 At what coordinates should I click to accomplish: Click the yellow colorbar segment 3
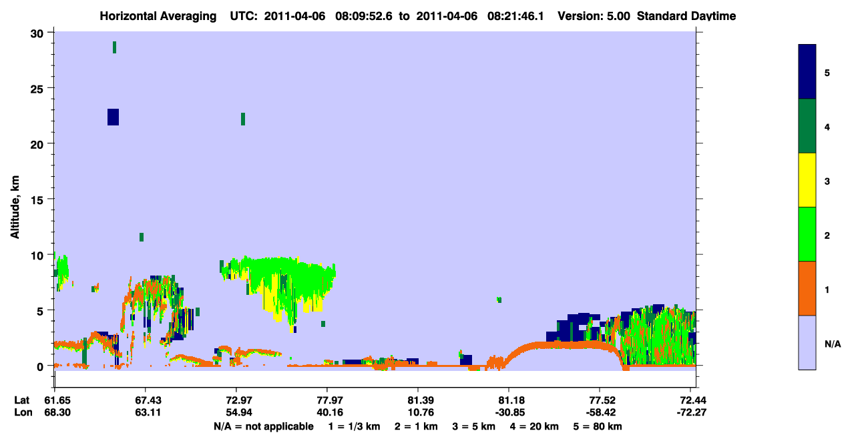coord(807,180)
